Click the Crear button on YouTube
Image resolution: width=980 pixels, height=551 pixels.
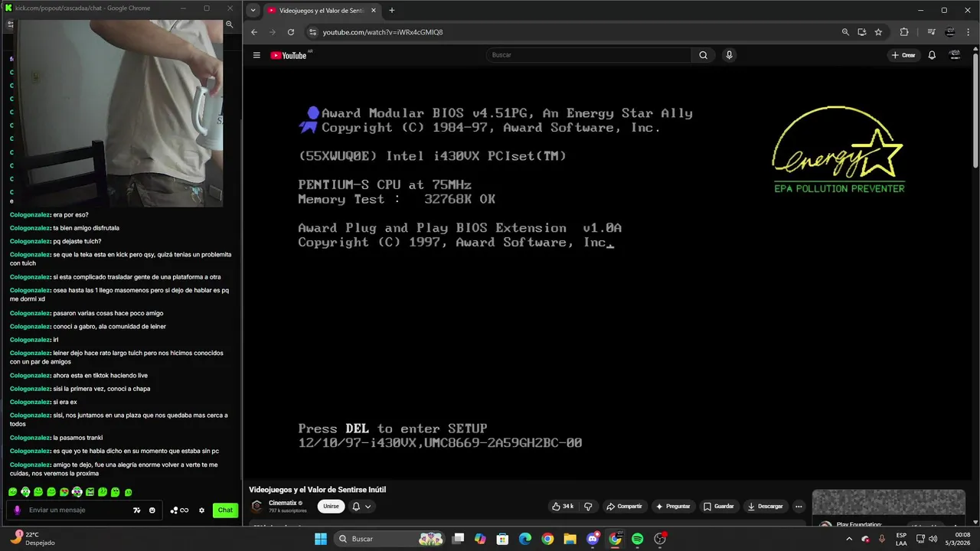coord(903,55)
